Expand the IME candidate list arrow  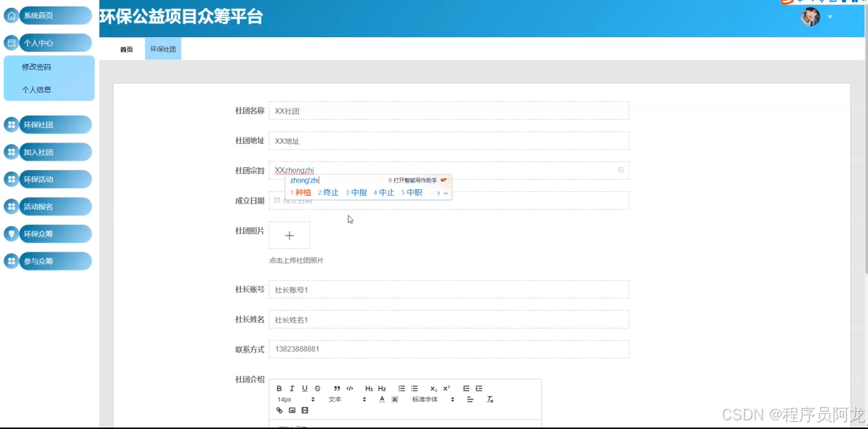click(445, 193)
